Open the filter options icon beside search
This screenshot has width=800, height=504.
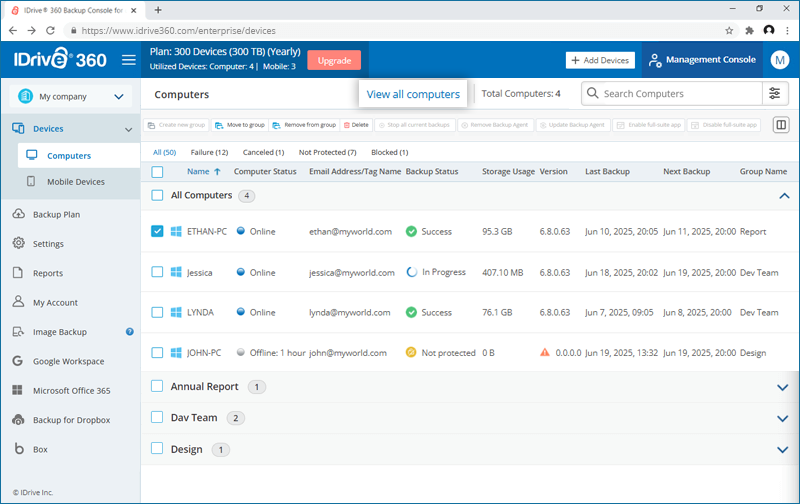click(x=774, y=93)
